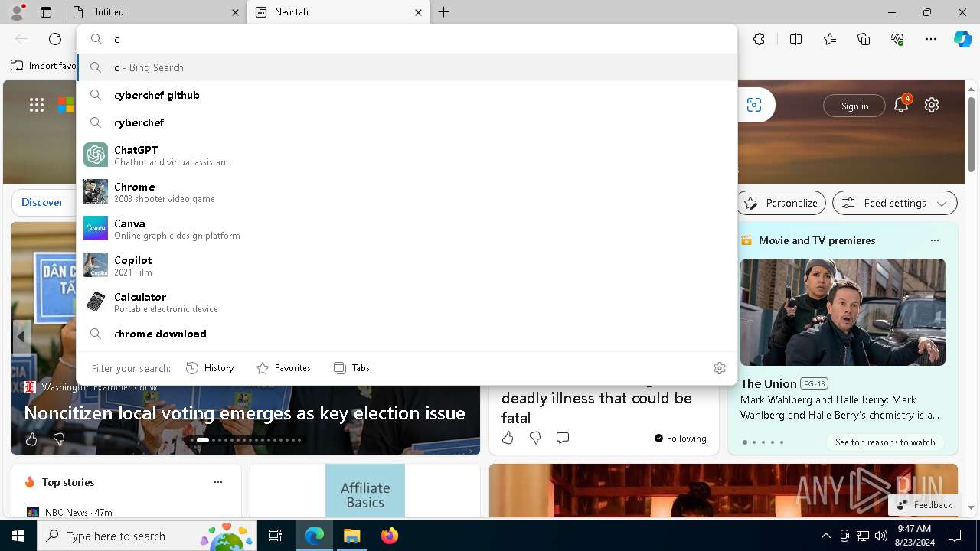Open page settings gear icon
Screen dimensions: 980x551
[932, 105]
